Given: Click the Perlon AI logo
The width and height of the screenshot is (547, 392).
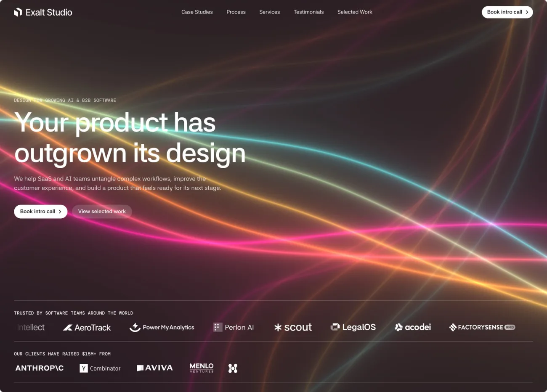Looking at the screenshot, I should (234, 327).
